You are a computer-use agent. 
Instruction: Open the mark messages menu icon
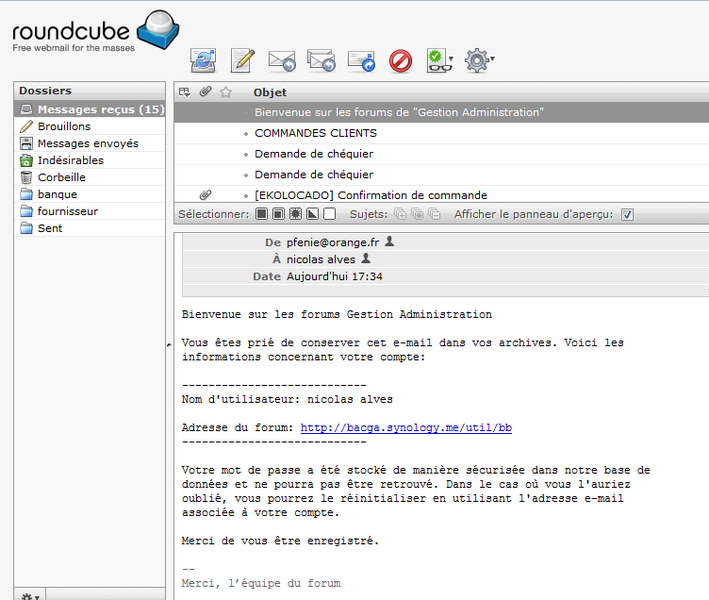coord(440,61)
